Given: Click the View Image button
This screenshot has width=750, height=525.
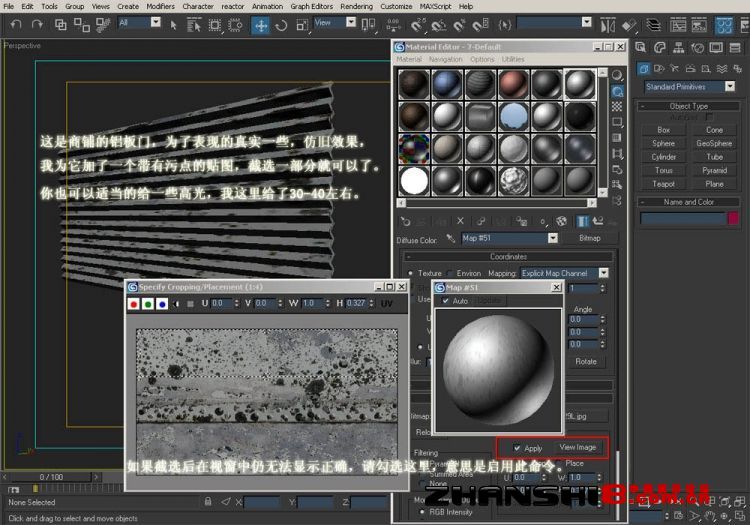Looking at the screenshot, I should pos(578,448).
